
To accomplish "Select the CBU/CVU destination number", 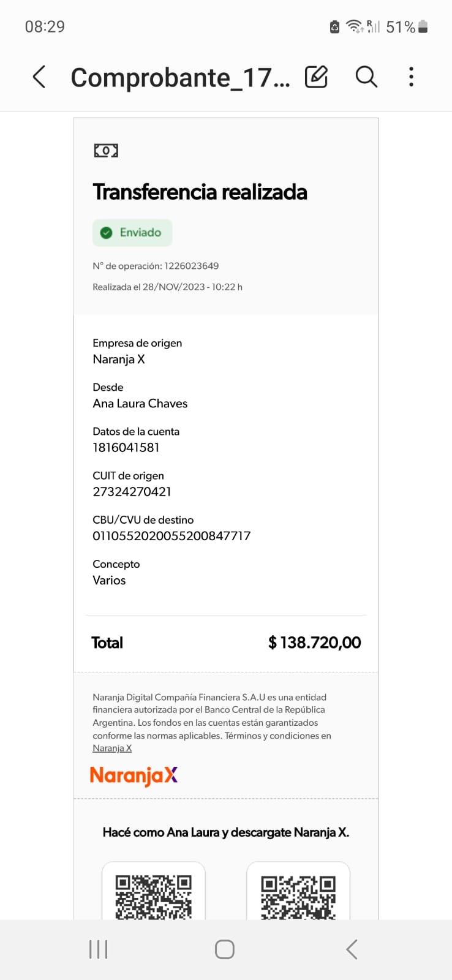I will pyautogui.click(x=171, y=536).
